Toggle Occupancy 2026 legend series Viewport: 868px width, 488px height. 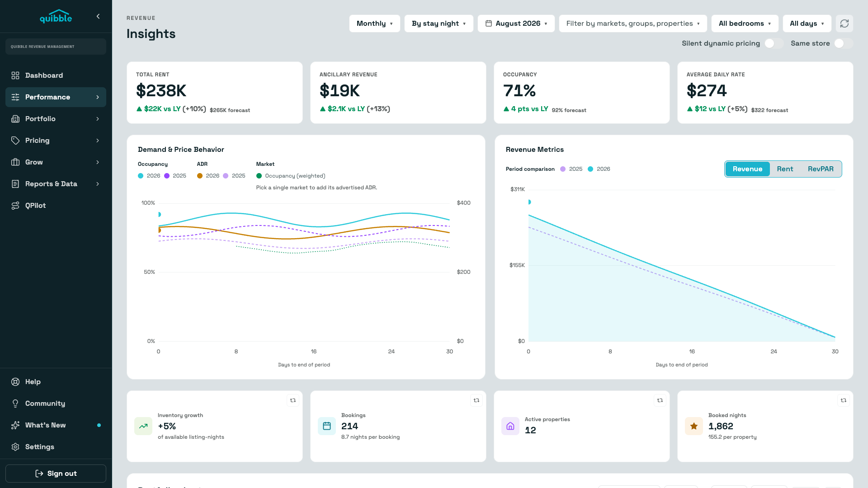click(x=149, y=176)
